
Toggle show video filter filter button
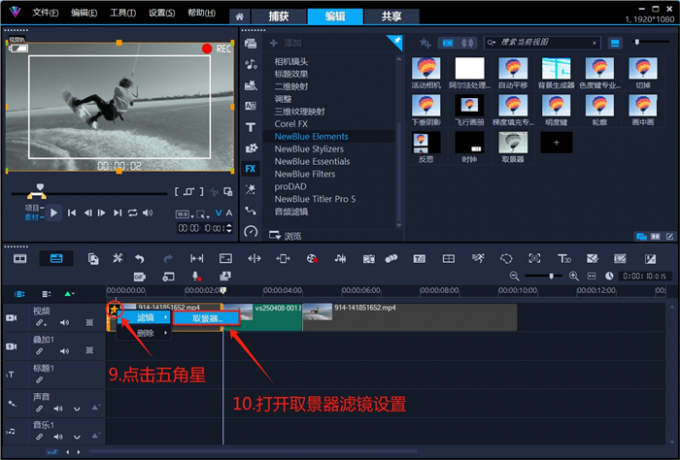[448, 43]
